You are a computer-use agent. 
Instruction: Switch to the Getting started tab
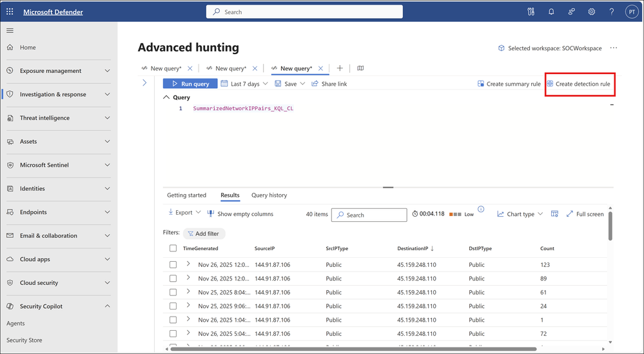pyautogui.click(x=186, y=195)
